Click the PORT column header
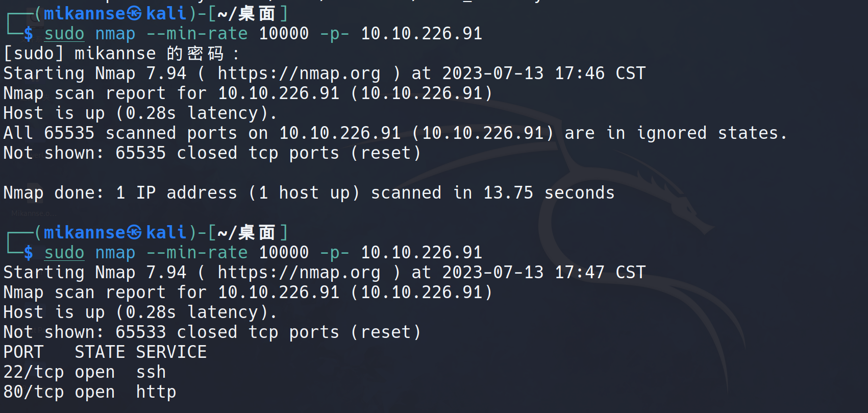The image size is (868, 413). tap(23, 352)
